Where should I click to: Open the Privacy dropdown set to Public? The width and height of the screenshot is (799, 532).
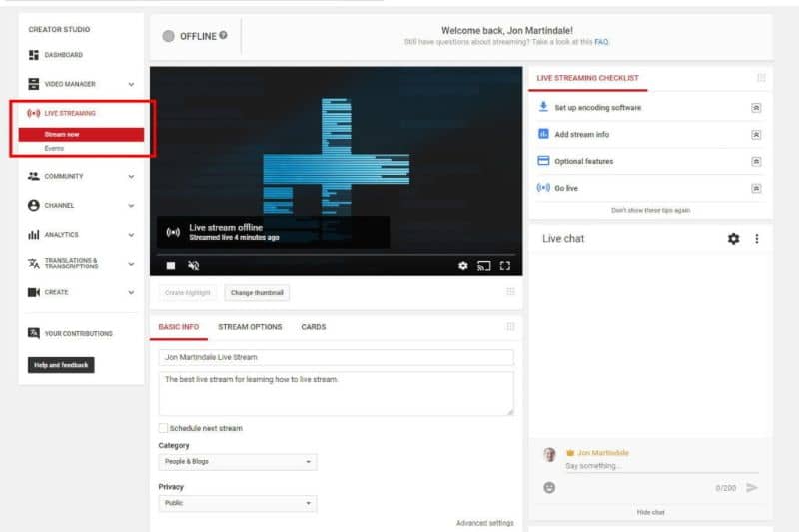click(238, 503)
